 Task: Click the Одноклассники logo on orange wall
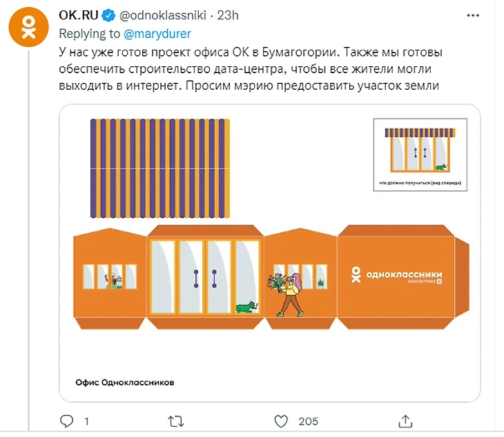pyautogui.click(x=397, y=275)
